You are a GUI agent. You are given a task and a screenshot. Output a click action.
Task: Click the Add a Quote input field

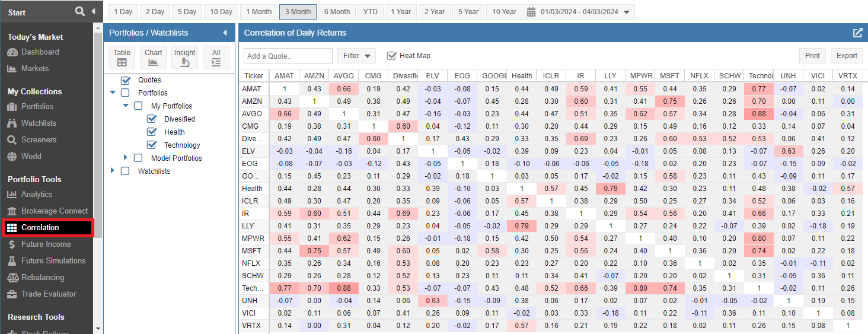coord(288,56)
